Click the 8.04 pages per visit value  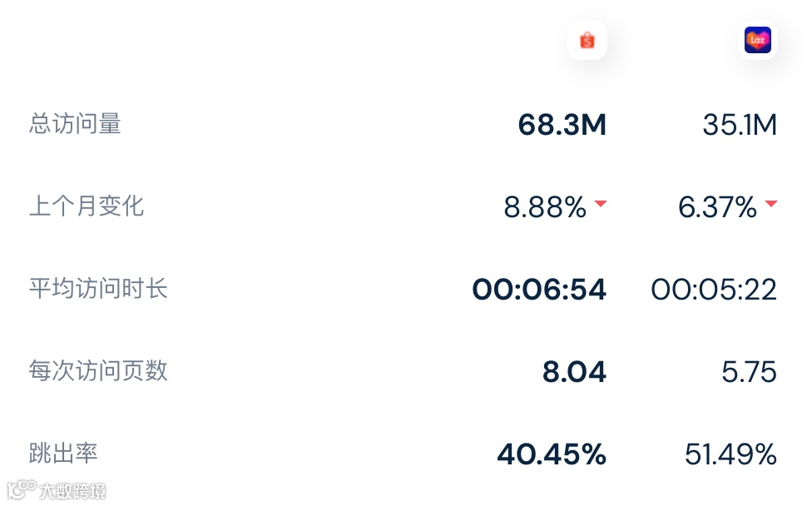pos(574,372)
